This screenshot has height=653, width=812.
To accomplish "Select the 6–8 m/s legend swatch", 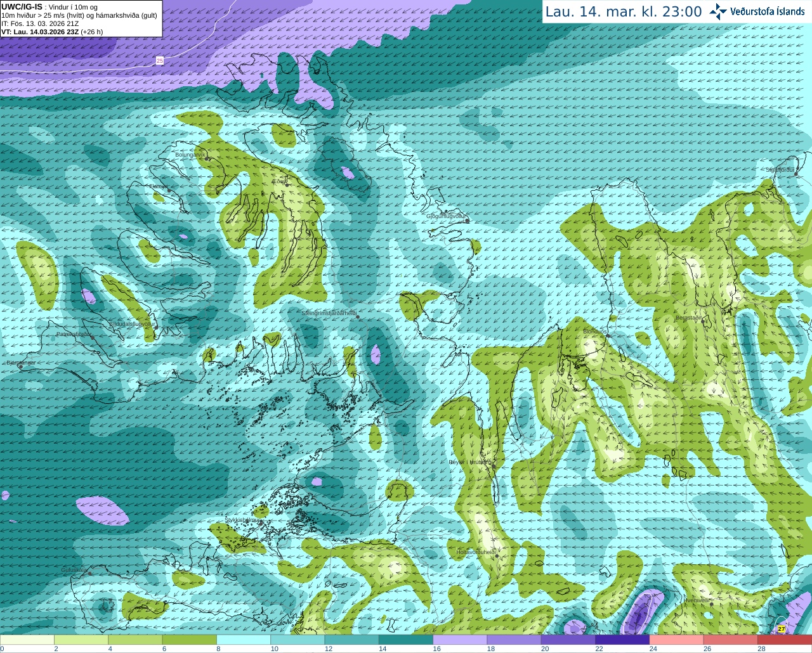I will pyautogui.click(x=190, y=640).
